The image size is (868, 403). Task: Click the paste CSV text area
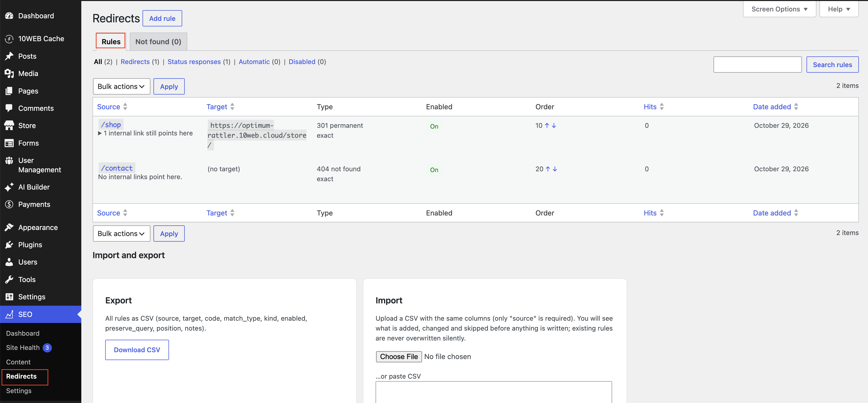point(494,392)
